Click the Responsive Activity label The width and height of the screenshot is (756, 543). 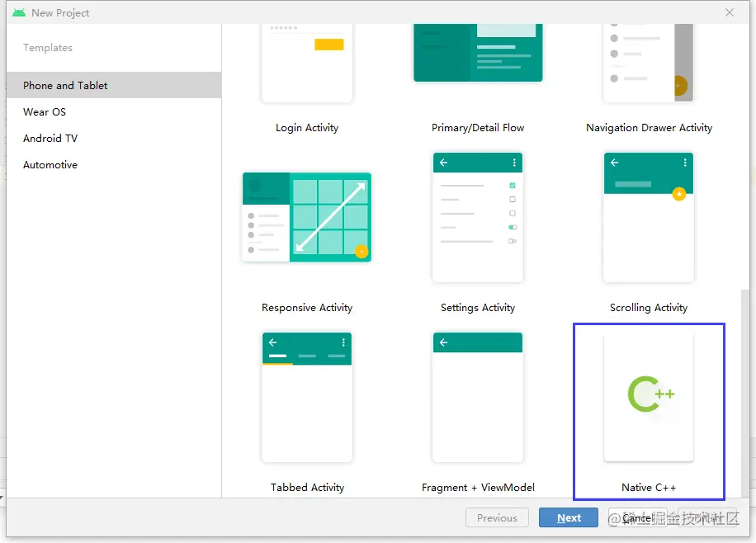pyautogui.click(x=307, y=308)
